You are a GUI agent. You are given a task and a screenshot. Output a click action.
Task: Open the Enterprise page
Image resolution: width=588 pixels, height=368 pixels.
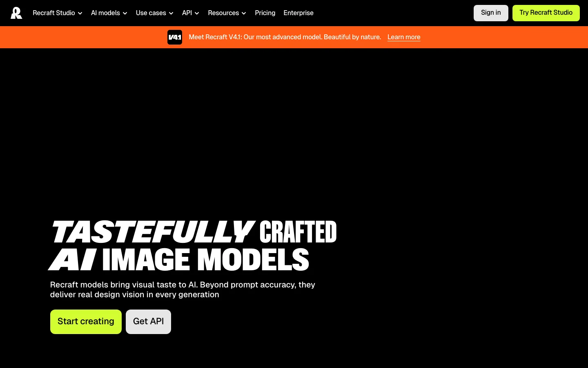[x=298, y=13]
